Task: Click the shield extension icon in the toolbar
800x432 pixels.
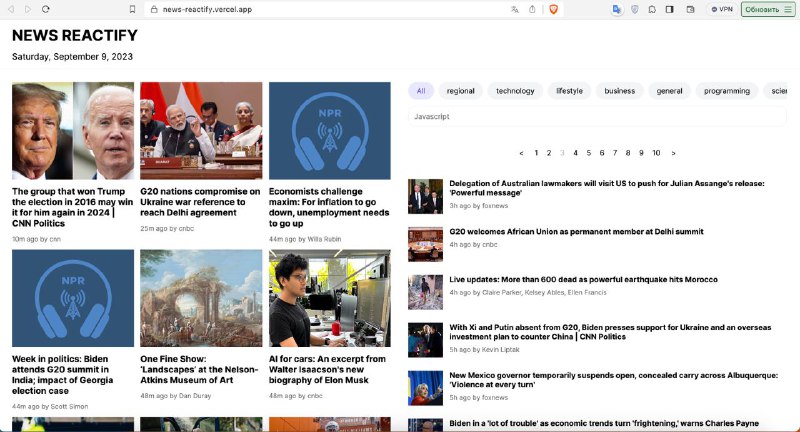Action: [635, 9]
